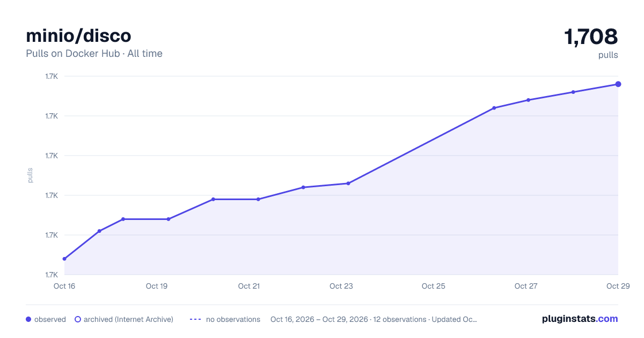Screen dimensions: 644x338
Task: Click the Oct 29 x-axis label
Action: (618, 286)
